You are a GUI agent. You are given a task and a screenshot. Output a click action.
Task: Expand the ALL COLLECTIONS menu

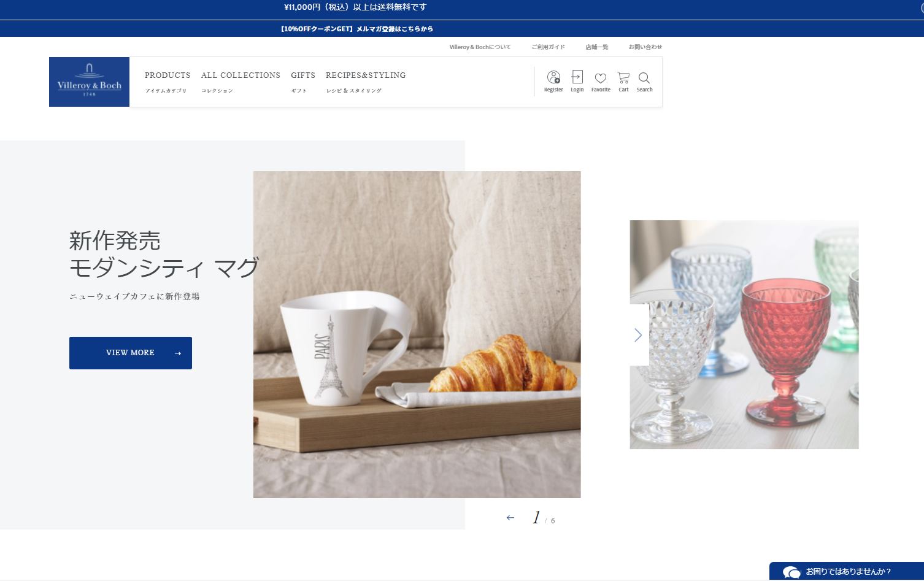(x=241, y=75)
